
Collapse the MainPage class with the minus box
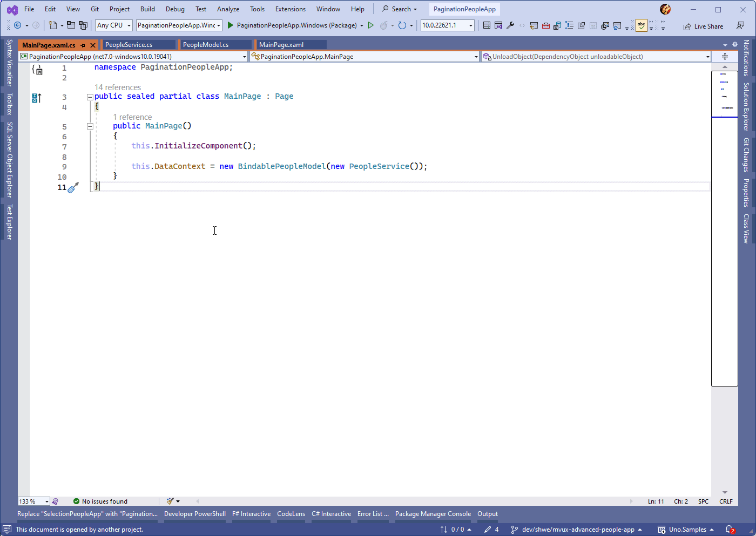[90, 96]
